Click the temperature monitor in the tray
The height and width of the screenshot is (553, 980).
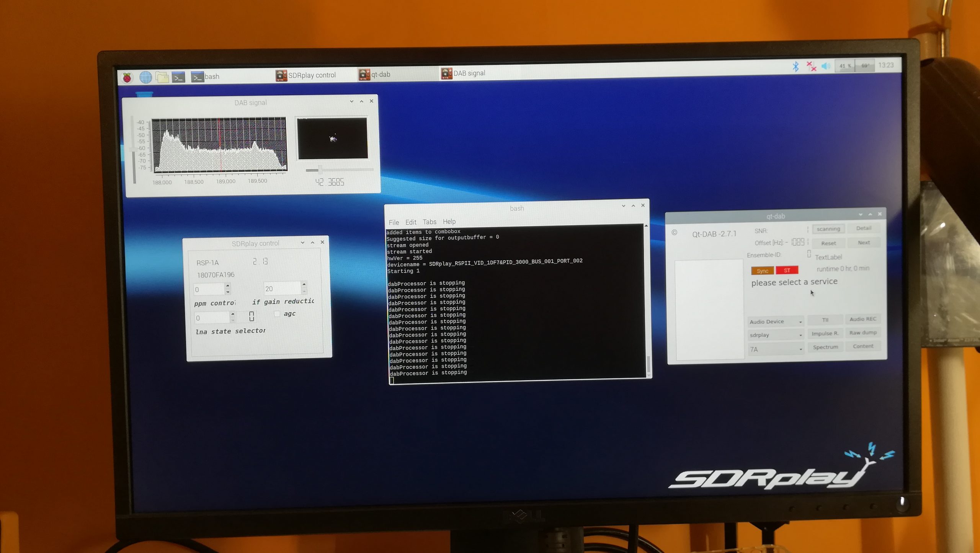click(x=865, y=66)
